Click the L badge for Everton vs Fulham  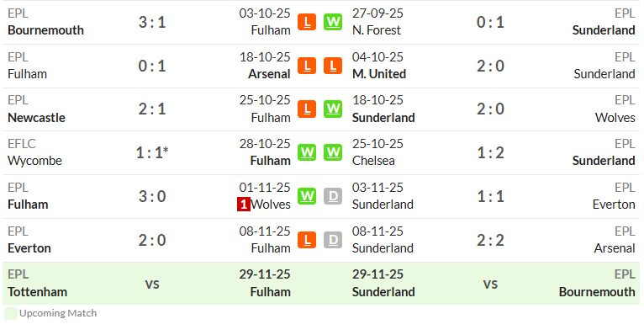(x=307, y=240)
